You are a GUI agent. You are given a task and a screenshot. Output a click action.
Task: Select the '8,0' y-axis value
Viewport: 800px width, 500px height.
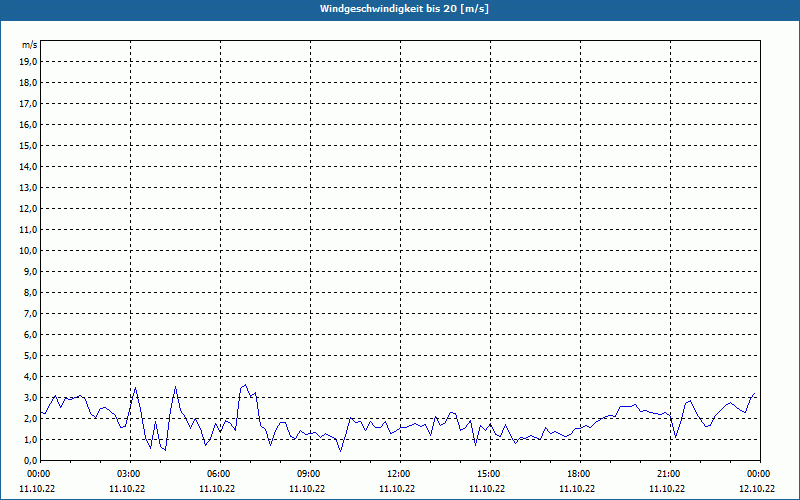(x=32, y=293)
